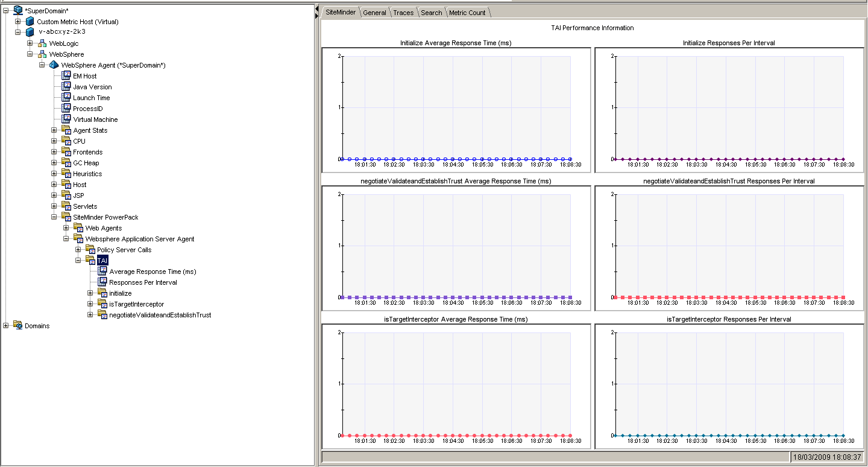Click the Initialize Responses Per Interval chart

pos(729,110)
